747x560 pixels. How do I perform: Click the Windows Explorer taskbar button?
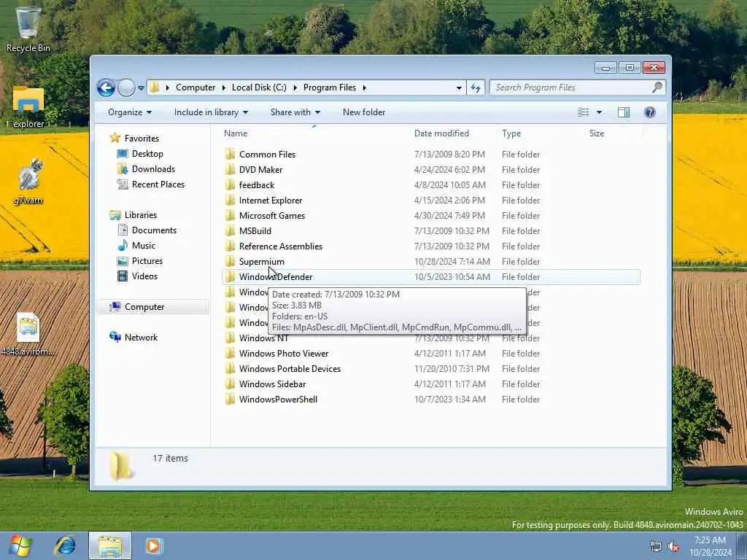click(110, 545)
